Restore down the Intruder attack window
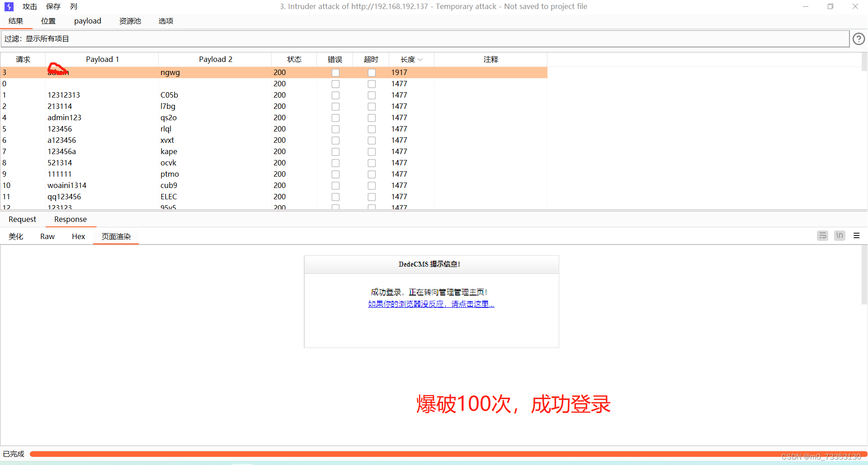The image size is (868, 465). 830,7
